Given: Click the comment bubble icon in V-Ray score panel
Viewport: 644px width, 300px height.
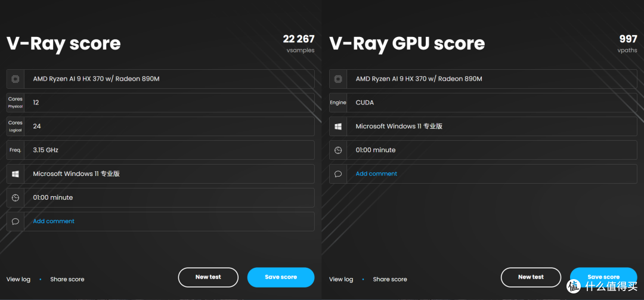Looking at the screenshot, I should 15,221.
